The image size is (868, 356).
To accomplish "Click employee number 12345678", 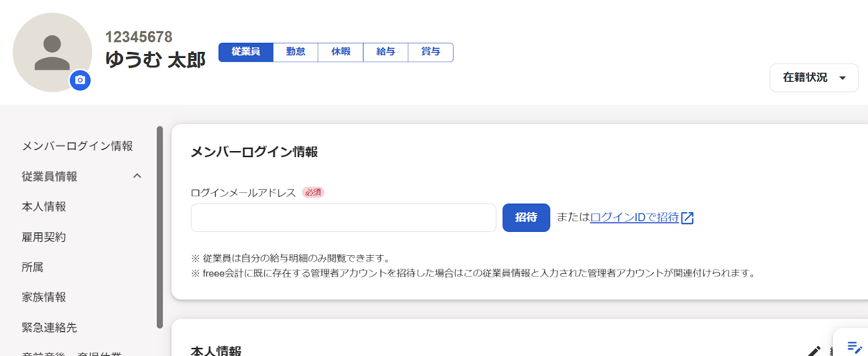I will coord(139,37).
